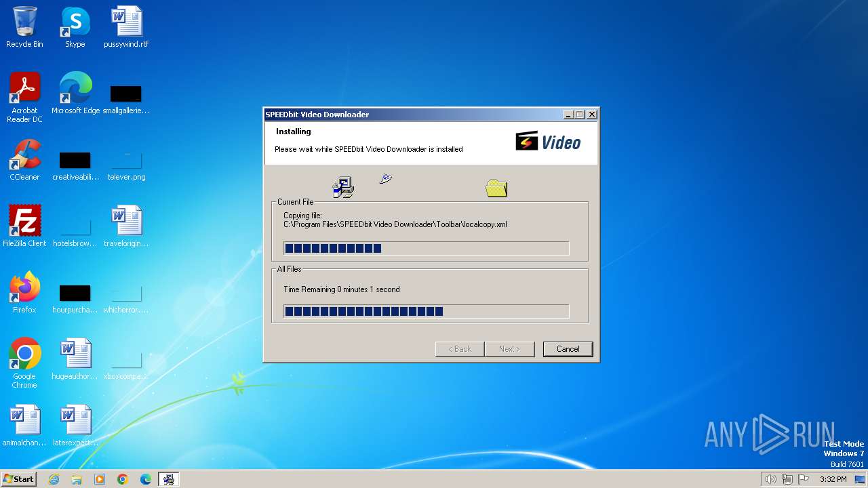Click the Show desktop button
This screenshot has height=488, width=868.
861,479
